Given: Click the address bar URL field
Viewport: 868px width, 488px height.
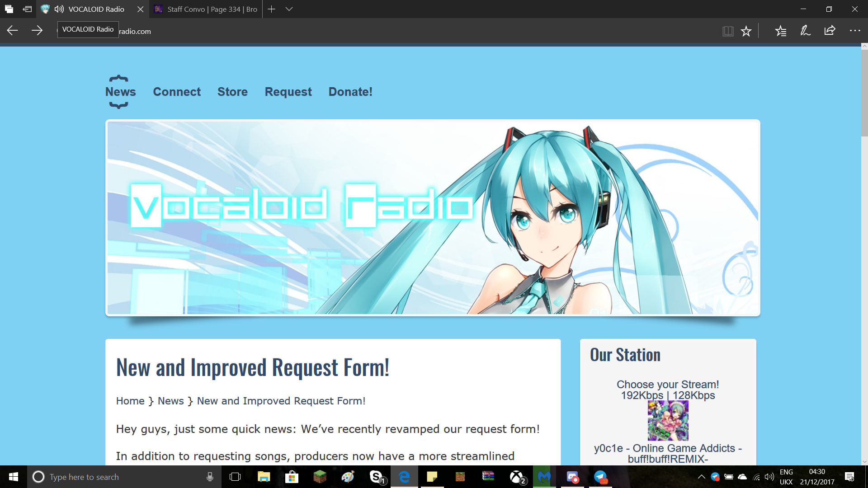Looking at the screenshot, I should 384,31.
